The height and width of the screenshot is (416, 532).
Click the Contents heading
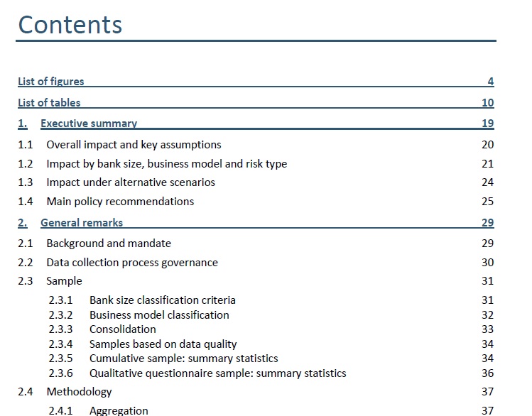pyautogui.click(x=70, y=24)
